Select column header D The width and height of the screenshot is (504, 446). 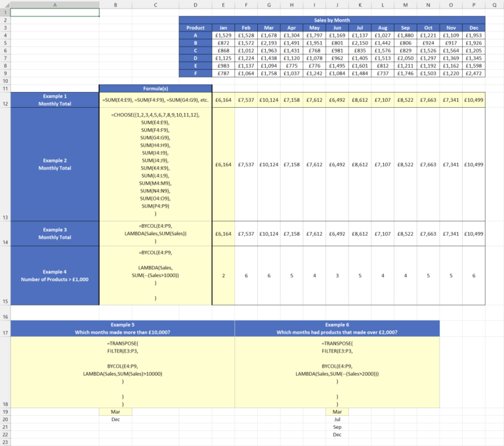(x=195, y=5)
